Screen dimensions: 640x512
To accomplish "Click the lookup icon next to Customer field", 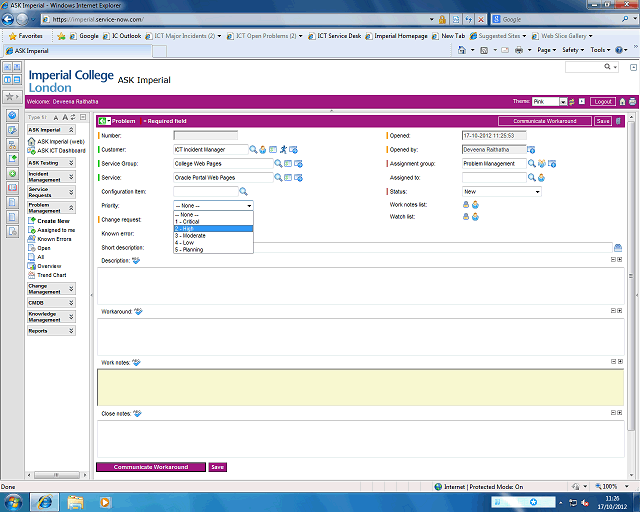I will click(x=253, y=149).
